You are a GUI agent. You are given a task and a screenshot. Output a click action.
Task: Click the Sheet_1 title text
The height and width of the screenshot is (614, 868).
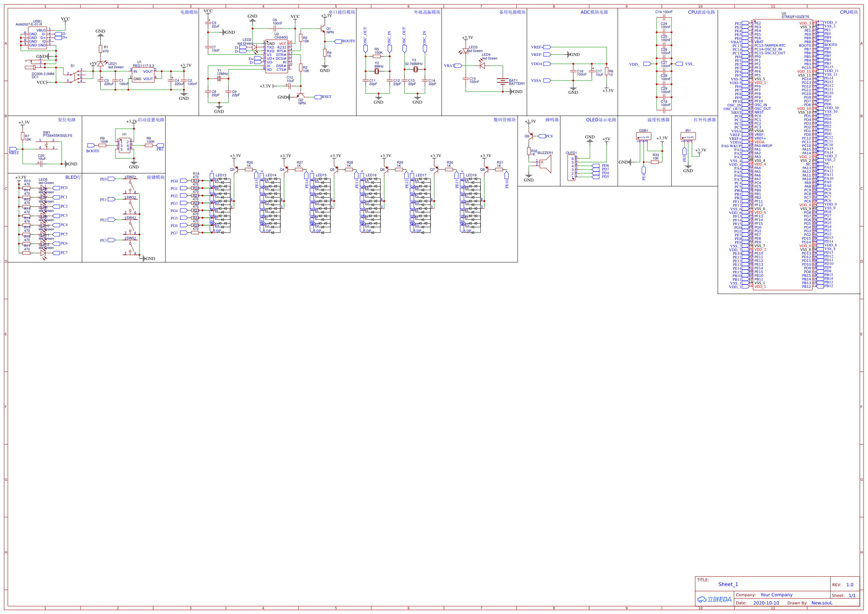coord(728,584)
